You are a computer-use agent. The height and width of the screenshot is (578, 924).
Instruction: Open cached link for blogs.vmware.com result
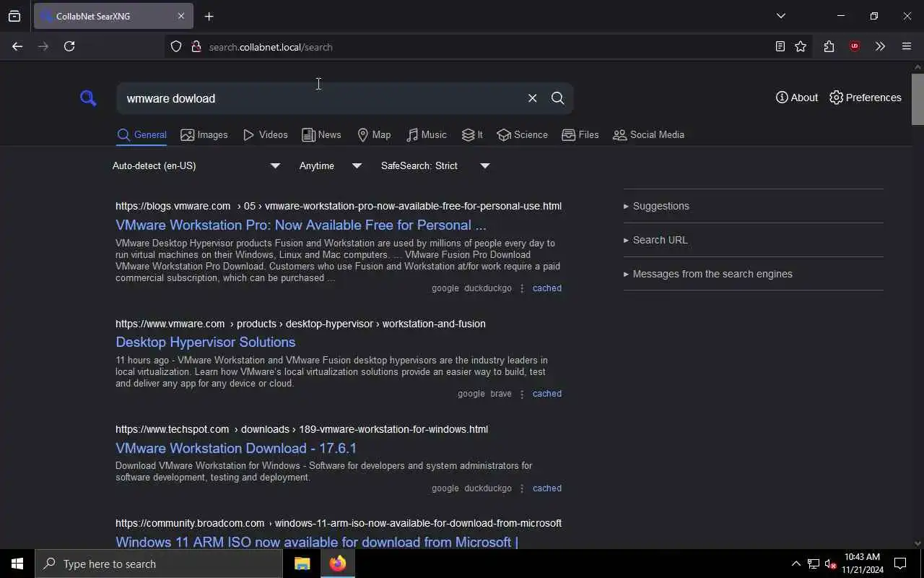[x=547, y=288]
